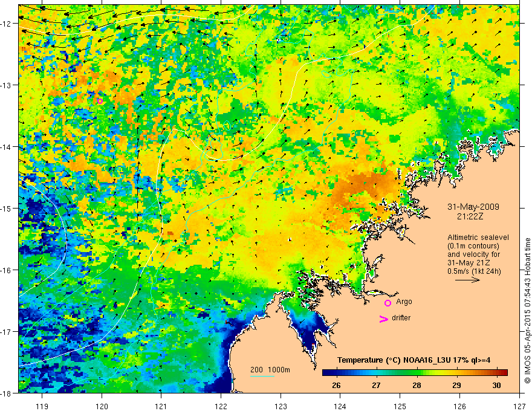532x411 pixels.
Task: Click the 27 value on the temperature scale
Action: [x=376, y=386]
